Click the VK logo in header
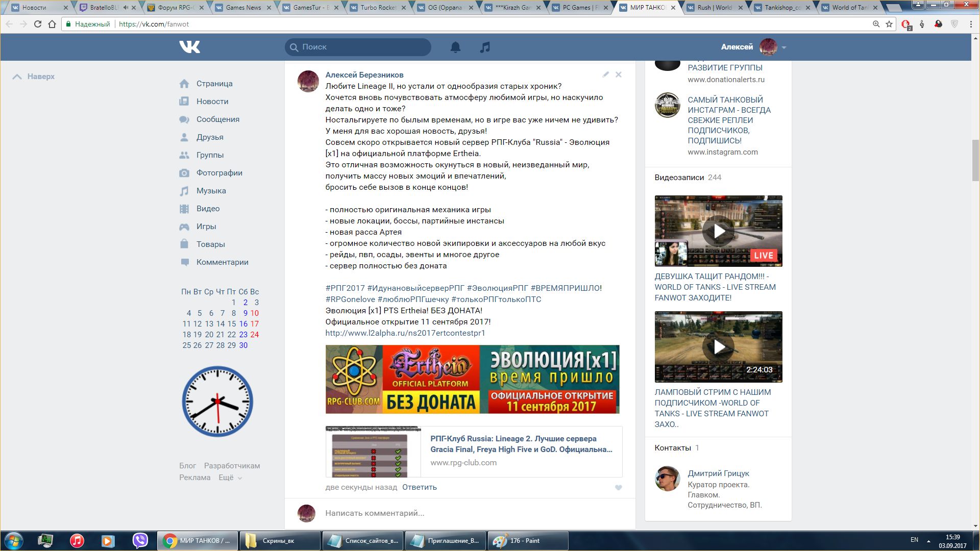980x551 pixels. coord(190,47)
